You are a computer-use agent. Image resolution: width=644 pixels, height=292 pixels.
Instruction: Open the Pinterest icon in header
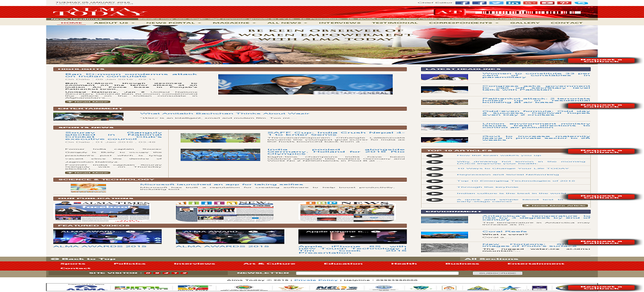click(x=564, y=3)
